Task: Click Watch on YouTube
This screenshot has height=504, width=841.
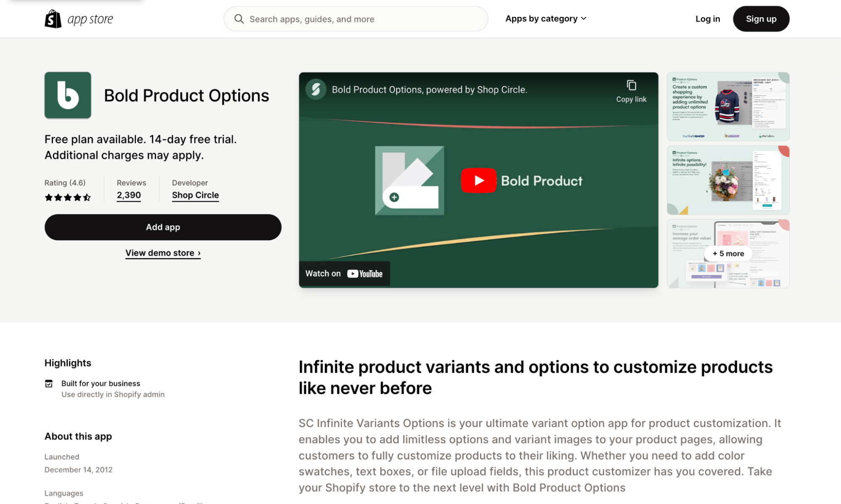Action: click(x=344, y=274)
